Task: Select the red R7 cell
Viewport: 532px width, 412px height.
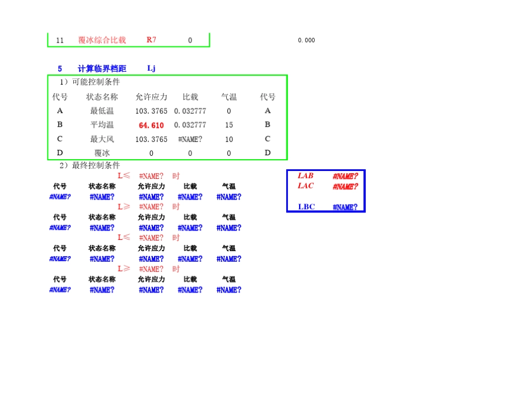Action: [x=151, y=40]
